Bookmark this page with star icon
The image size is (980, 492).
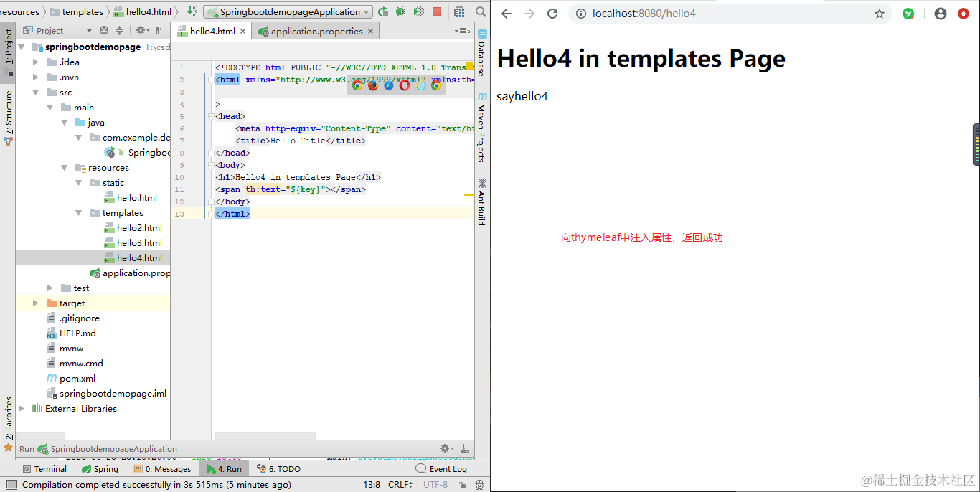point(880,14)
